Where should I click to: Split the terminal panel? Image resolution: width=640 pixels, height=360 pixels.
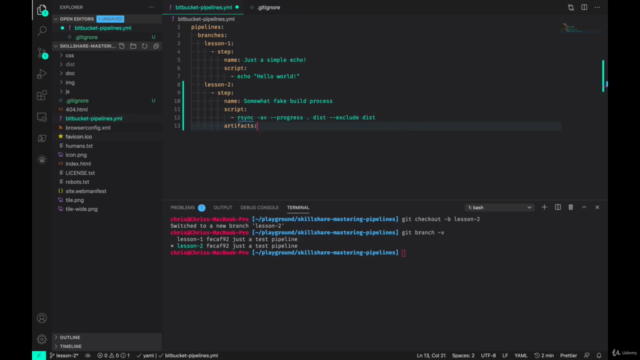click(558, 207)
